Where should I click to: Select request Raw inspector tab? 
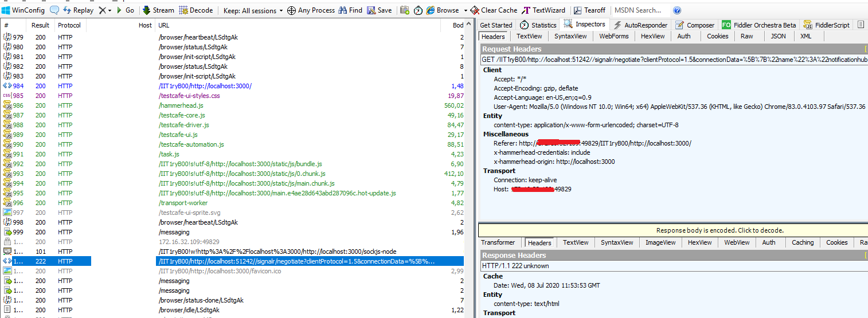746,36
